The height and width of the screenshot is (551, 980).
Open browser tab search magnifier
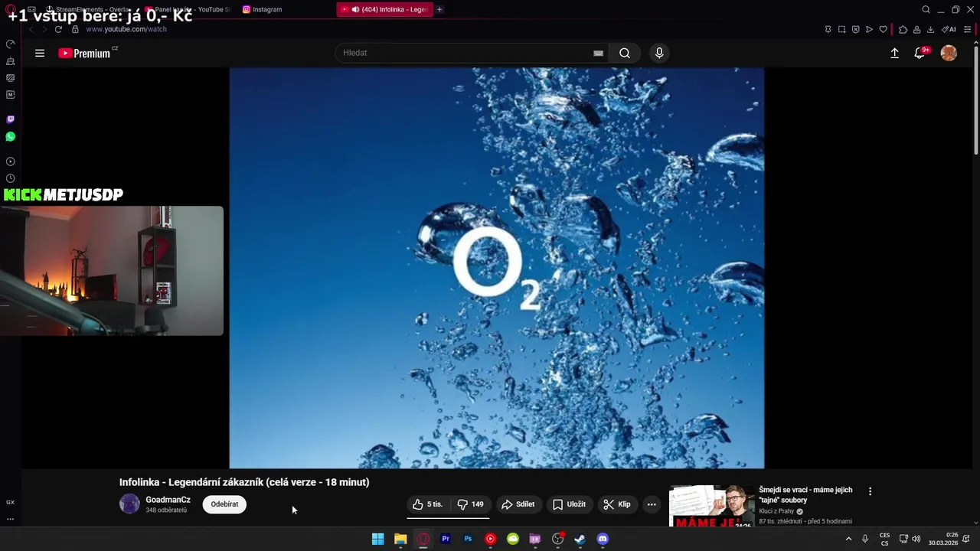[926, 9]
